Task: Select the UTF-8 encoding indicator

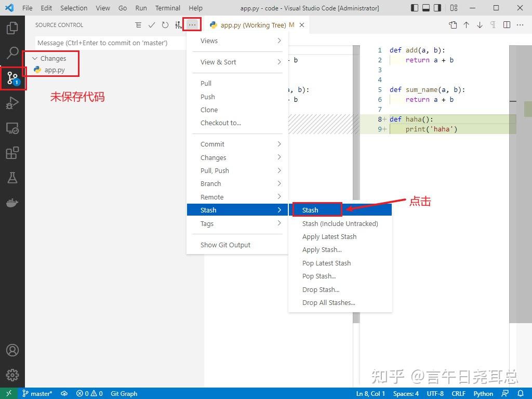Action: [x=435, y=393]
